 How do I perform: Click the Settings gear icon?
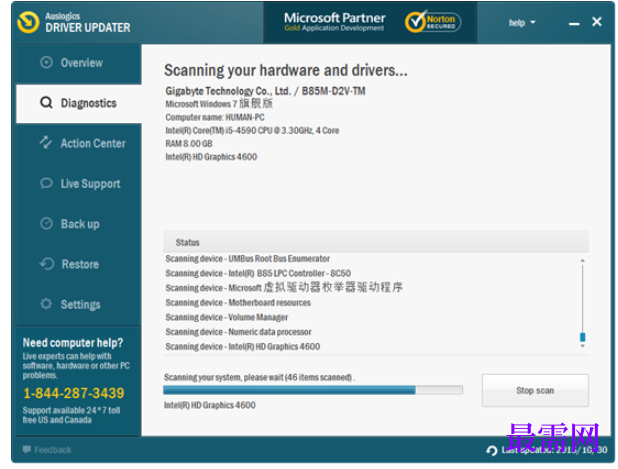click(x=46, y=304)
